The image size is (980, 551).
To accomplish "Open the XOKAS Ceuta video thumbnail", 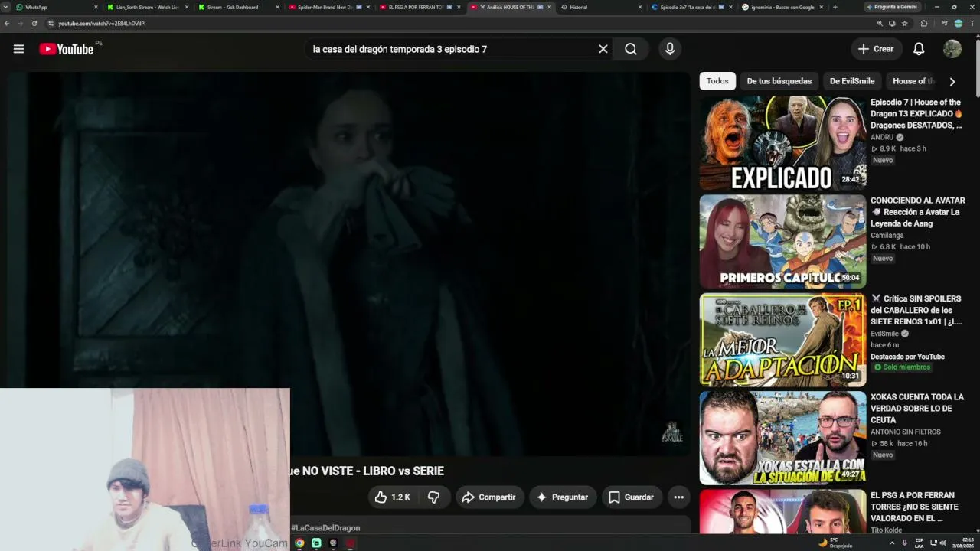I will point(782,438).
